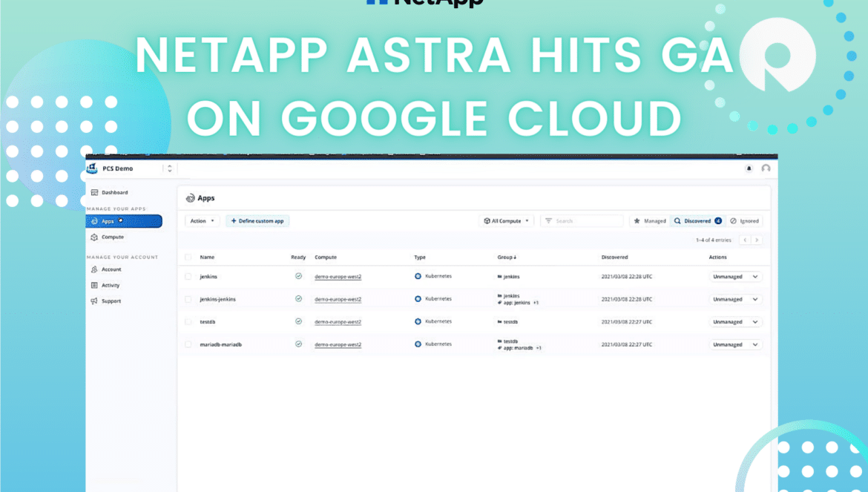This screenshot has width=868, height=492.
Task: Click the ready status icon for testdb
Action: (x=298, y=321)
